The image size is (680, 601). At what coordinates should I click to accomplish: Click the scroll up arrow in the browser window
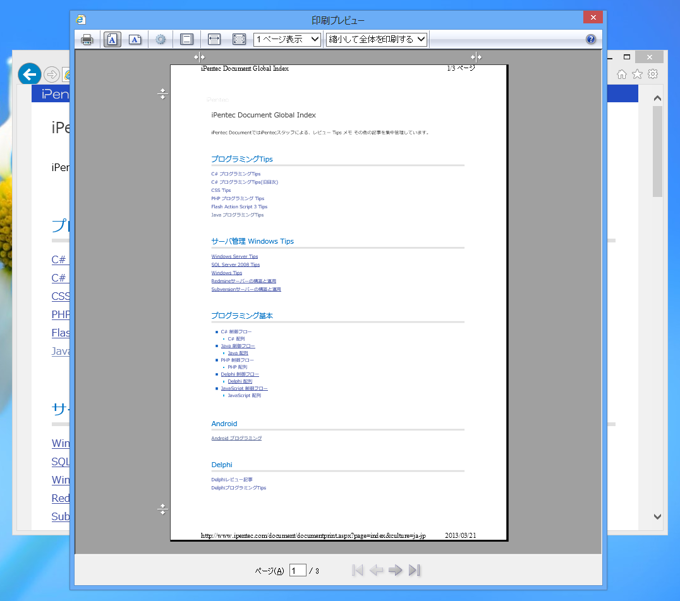click(x=657, y=98)
